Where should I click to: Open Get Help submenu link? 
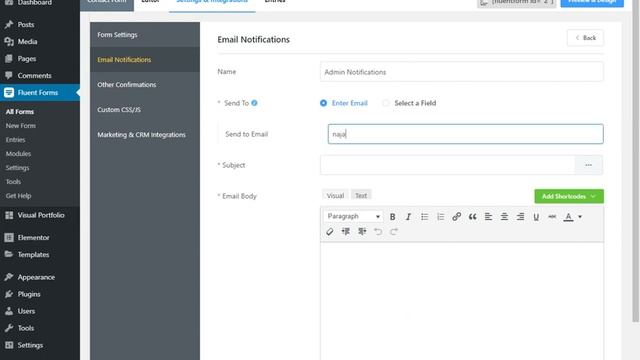click(18, 196)
